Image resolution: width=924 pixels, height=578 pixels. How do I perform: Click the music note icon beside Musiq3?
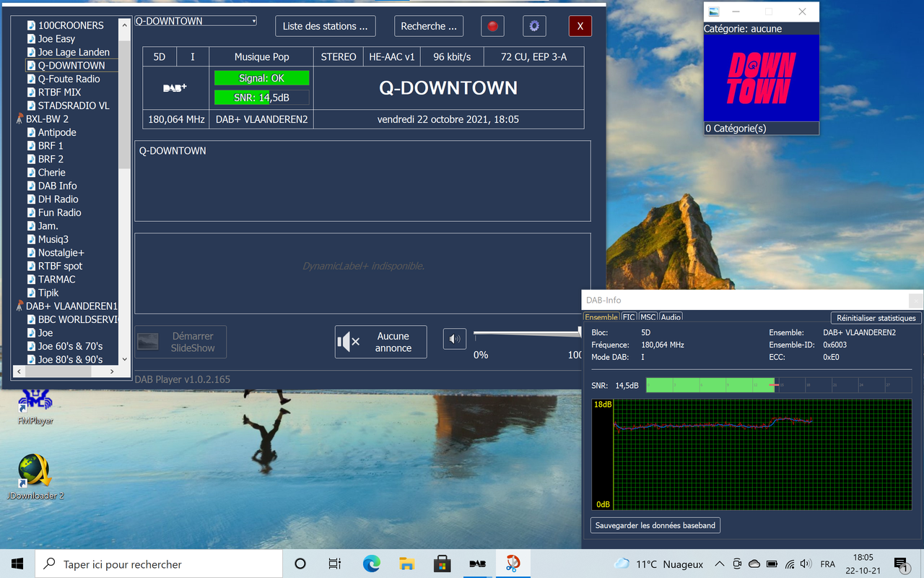click(32, 239)
